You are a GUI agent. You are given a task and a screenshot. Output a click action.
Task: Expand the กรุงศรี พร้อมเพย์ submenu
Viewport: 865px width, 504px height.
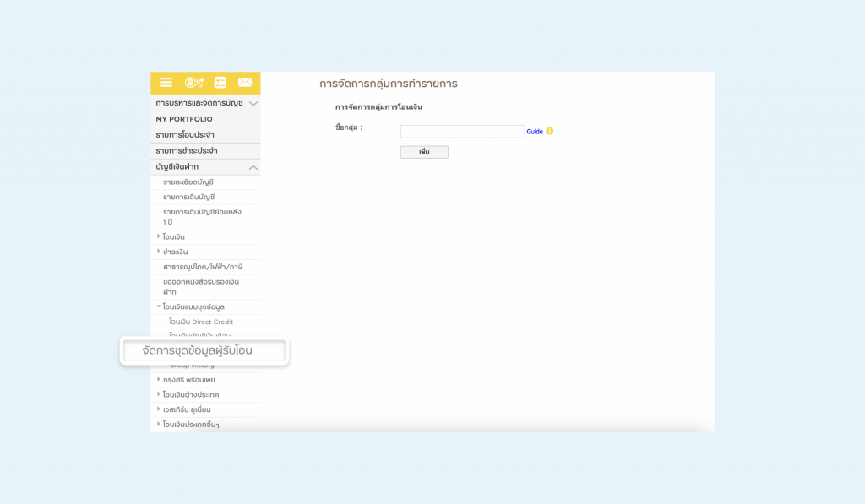[159, 379]
